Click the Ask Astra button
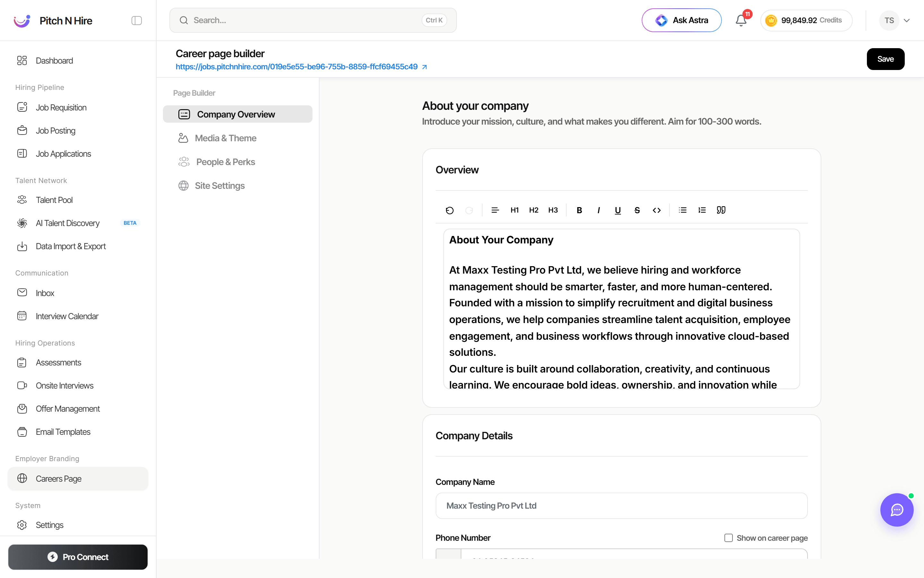 (x=681, y=20)
